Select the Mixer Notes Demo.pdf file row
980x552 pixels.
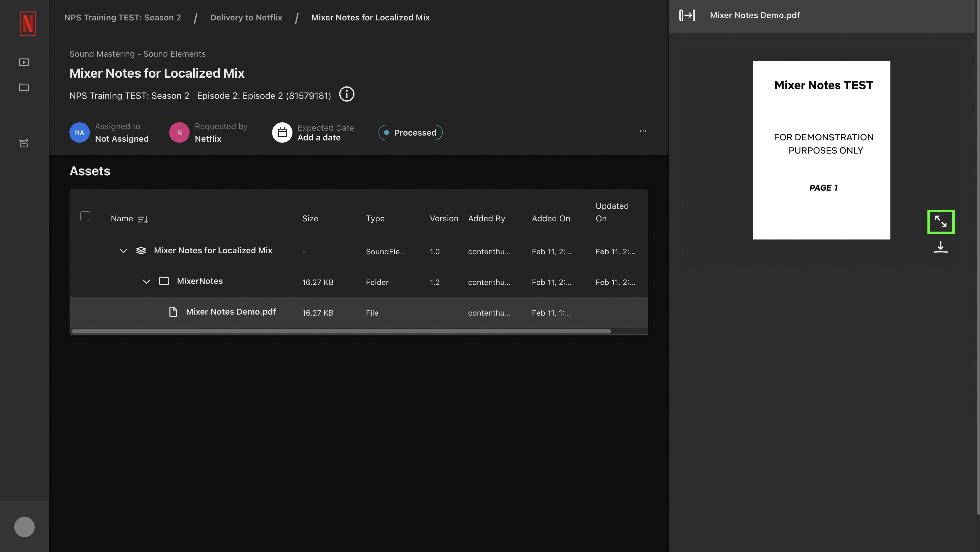click(358, 312)
